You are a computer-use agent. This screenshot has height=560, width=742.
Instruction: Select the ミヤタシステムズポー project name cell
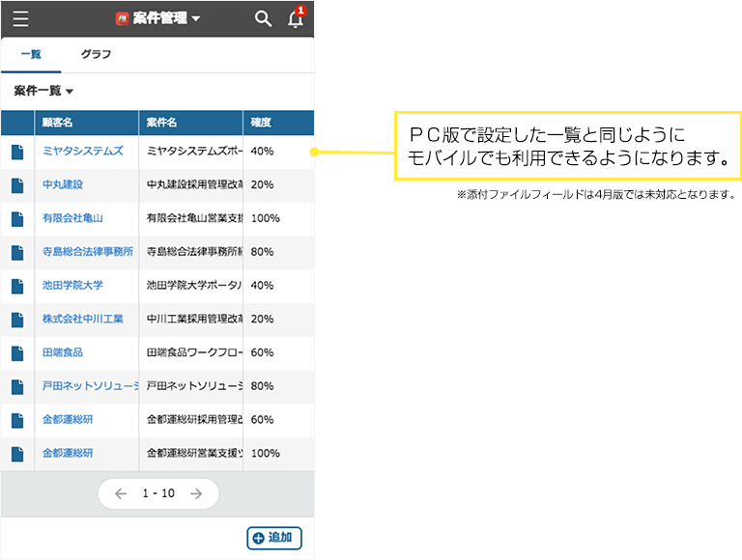(x=190, y=152)
